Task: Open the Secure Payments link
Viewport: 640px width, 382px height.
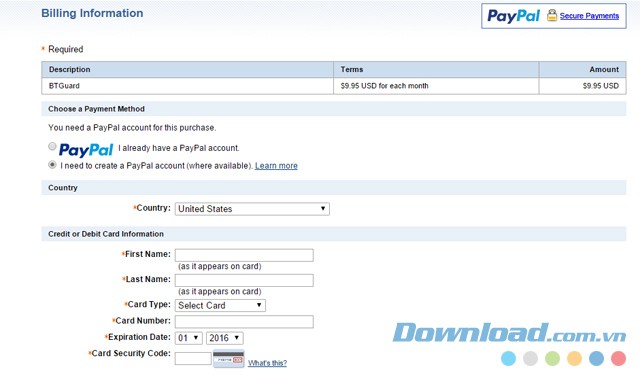Action: (x=589, y=16)
